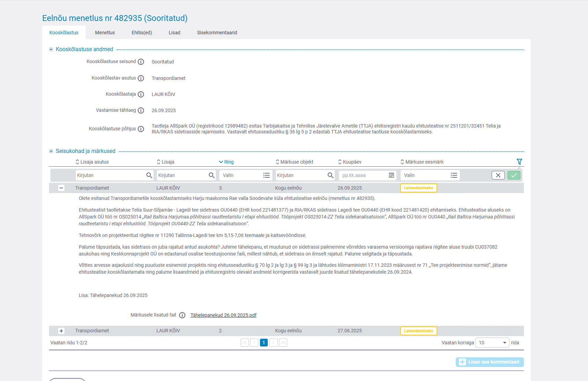Collapse the expanded Transpordiamet row 3
588x381 pixels.
click(61, 188)
